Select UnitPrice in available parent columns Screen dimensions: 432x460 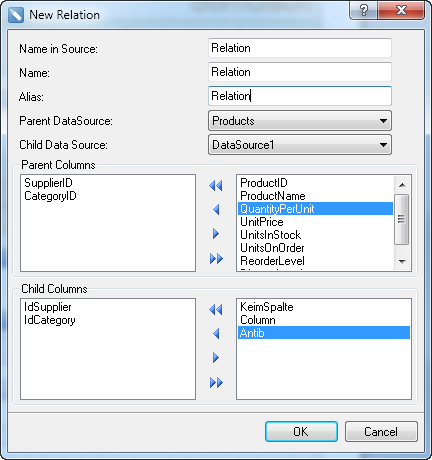[x=262, y=222]
